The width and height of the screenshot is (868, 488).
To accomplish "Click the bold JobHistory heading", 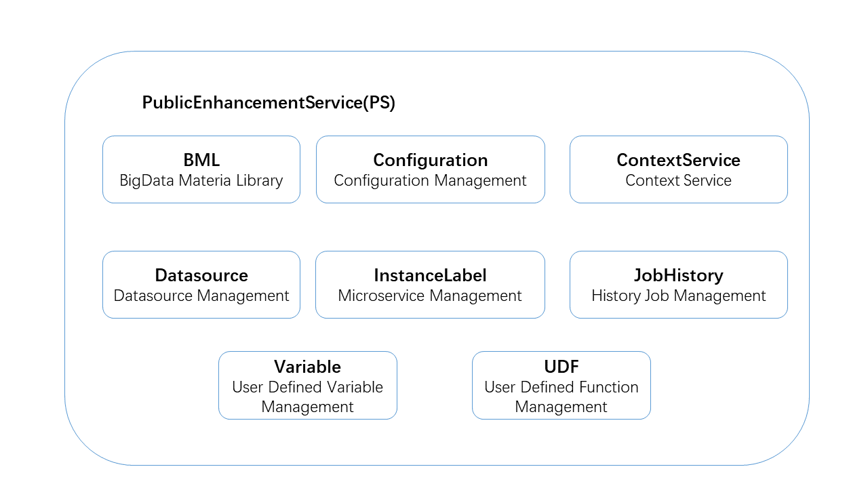I will pos(678,275).
